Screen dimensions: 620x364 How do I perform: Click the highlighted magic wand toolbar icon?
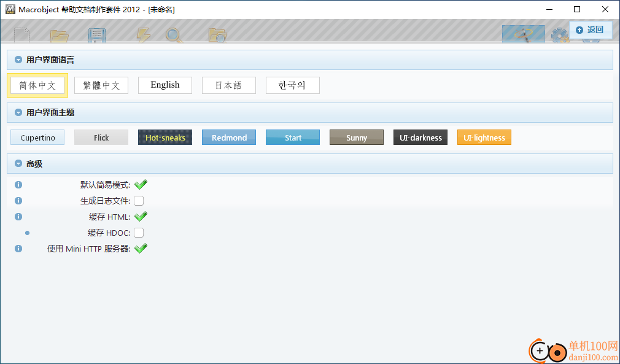point(524,34)
